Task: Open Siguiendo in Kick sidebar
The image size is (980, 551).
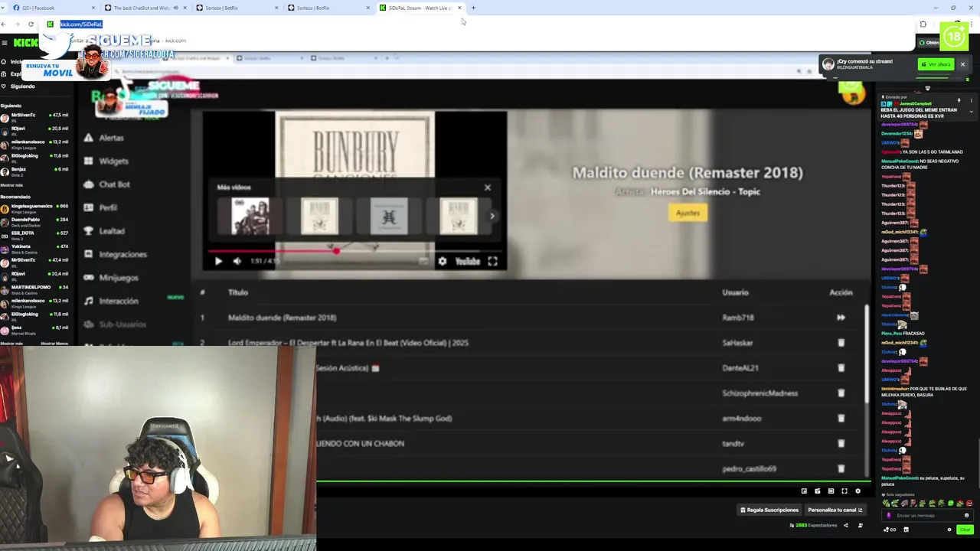Action: (x=18, y=86)
